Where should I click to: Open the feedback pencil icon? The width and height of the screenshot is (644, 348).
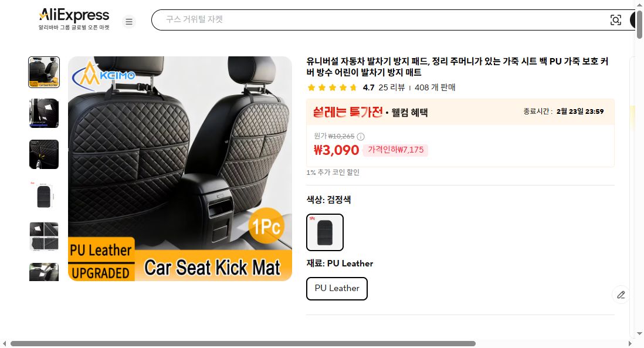[621, 295]
